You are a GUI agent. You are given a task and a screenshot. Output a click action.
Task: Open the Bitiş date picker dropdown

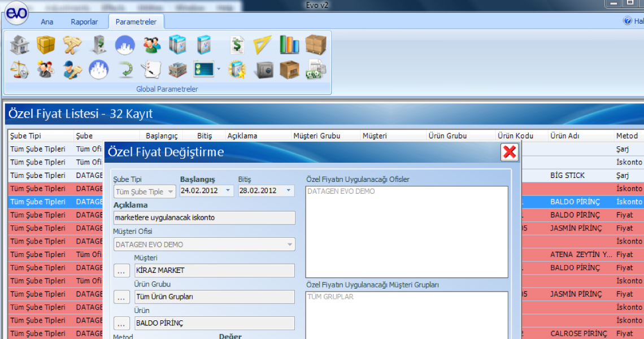pyautogui.click(x=288, y=190)
